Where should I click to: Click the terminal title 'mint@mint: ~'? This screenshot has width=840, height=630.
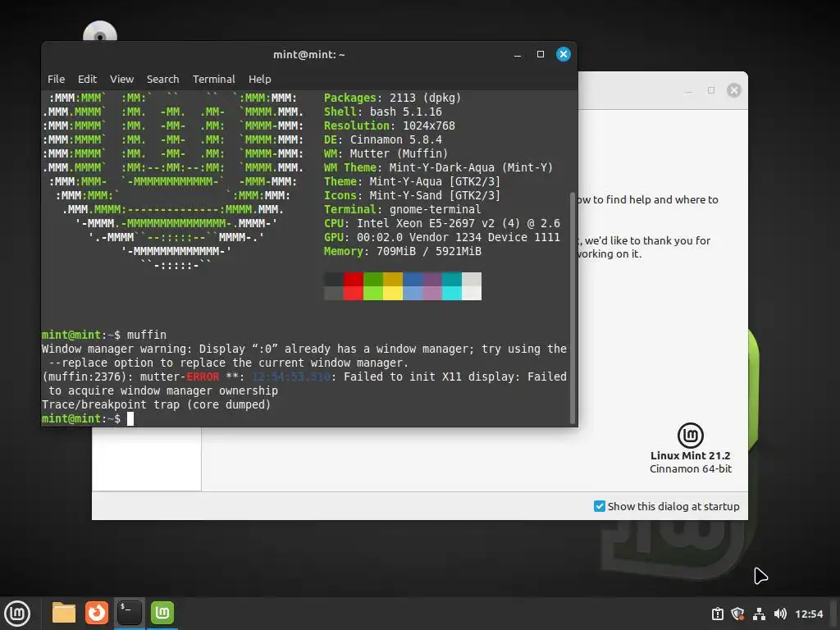309,55
